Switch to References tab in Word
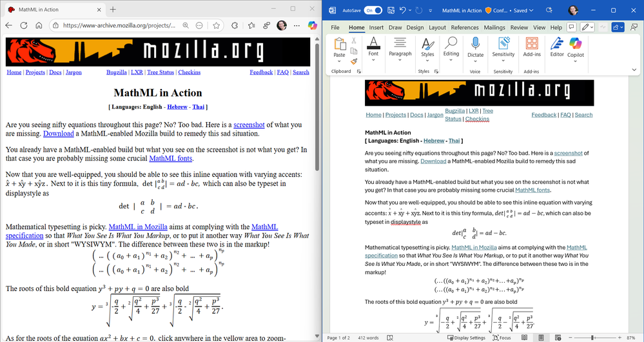The width and height of the screenshot is (644, 342). pos(465,28)
